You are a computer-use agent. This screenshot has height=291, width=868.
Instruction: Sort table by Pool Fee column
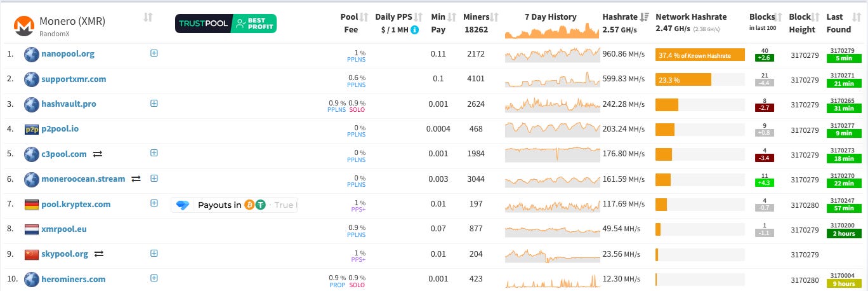click(364, 17)
